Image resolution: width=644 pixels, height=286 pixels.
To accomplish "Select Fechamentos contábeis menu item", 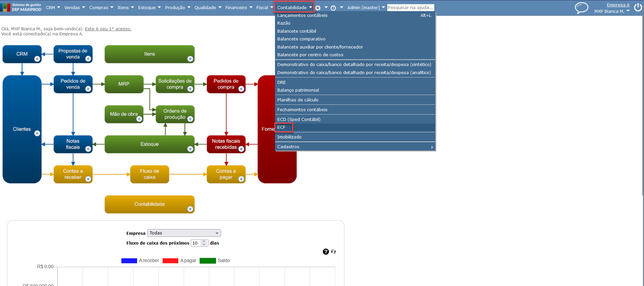I will [x=355, y=110].
